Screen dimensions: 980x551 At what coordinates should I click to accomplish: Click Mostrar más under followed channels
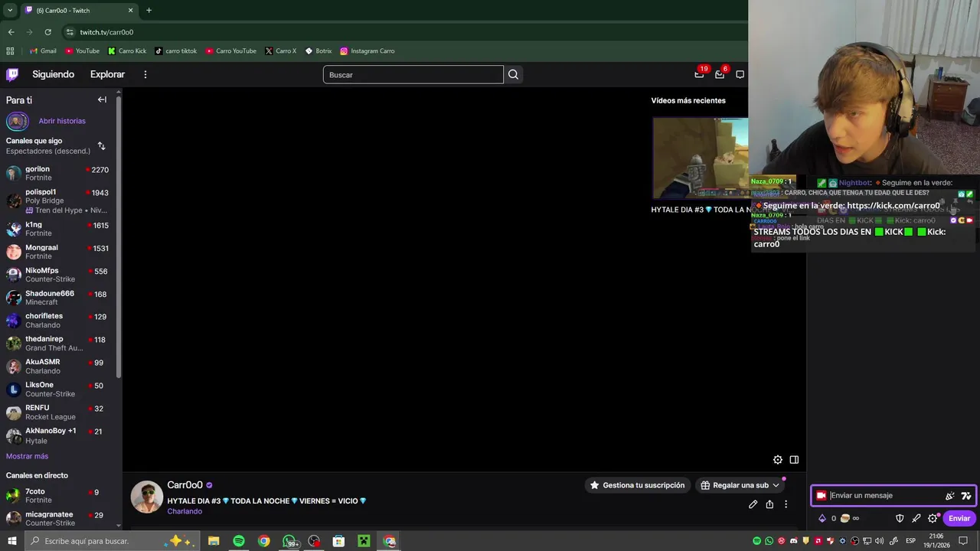click(27, 456)
